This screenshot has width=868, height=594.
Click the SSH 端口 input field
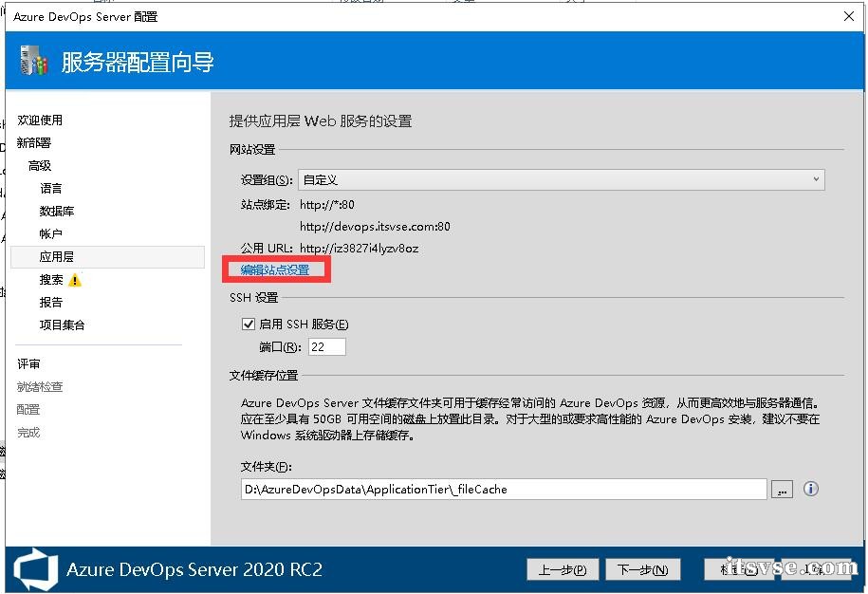(x=326, y=347)
